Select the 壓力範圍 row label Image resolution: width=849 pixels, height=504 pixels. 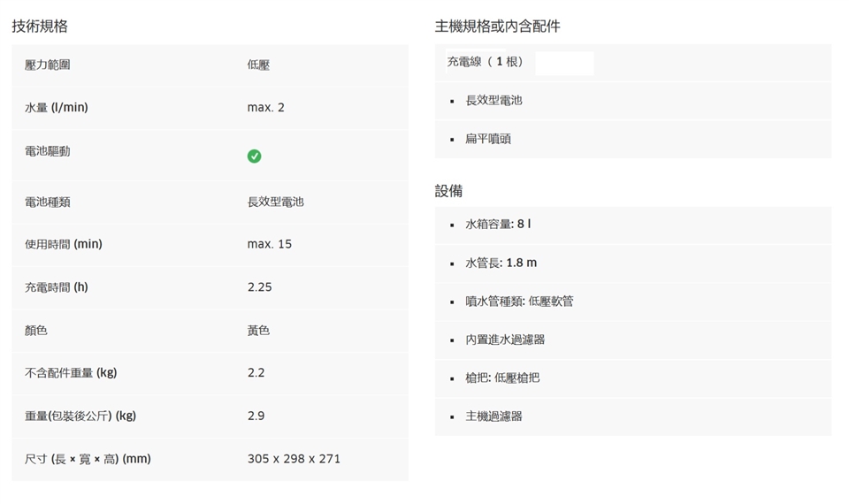point(48,65)
